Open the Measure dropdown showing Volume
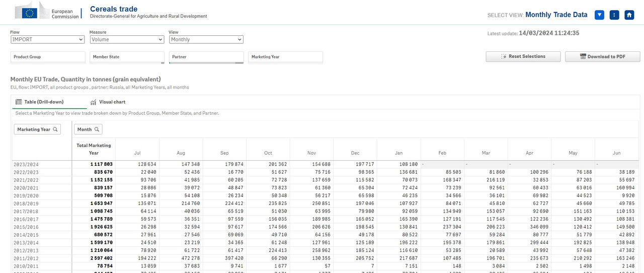 [x=127, y=39]
